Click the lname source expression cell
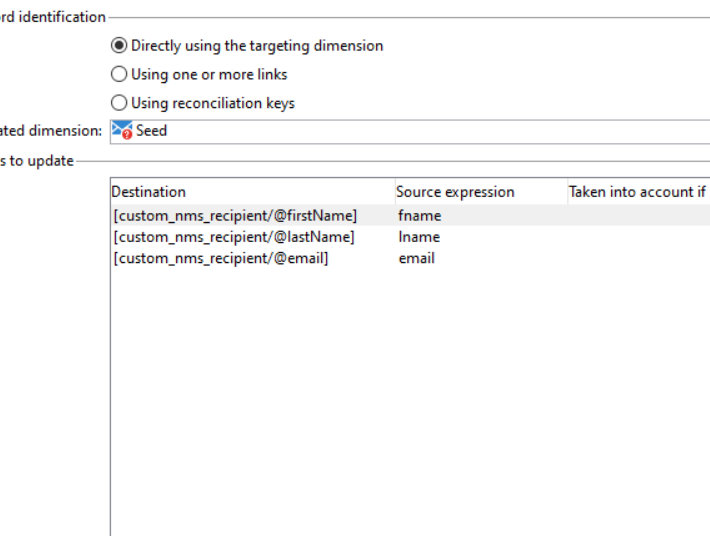The image size is (710, 536). 419,237
